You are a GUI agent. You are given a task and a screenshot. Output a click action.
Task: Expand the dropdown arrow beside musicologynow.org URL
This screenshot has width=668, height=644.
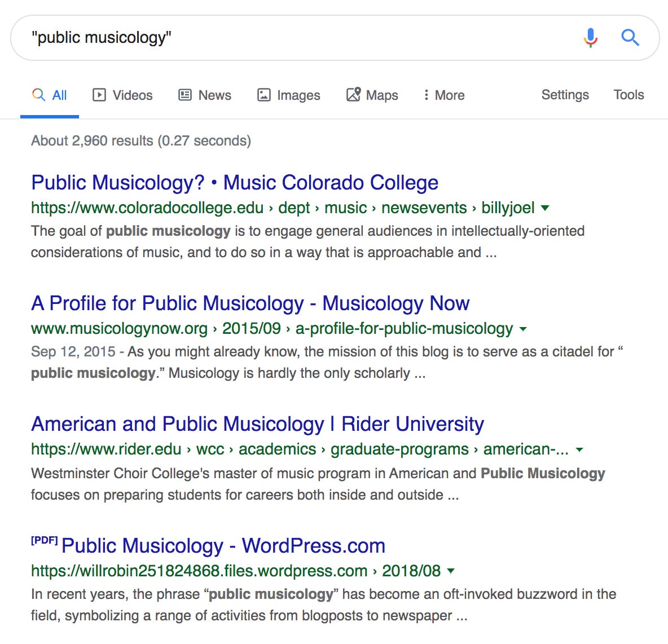point(523,329)
